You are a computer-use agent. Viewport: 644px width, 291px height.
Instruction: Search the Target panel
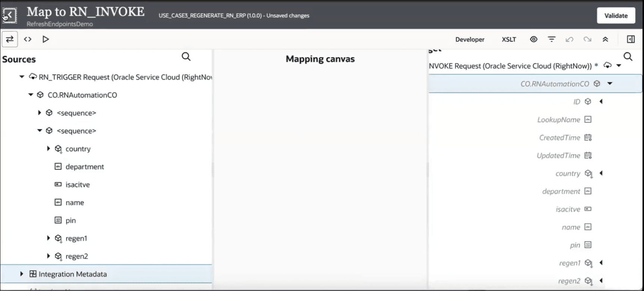[x=628, y=57]
